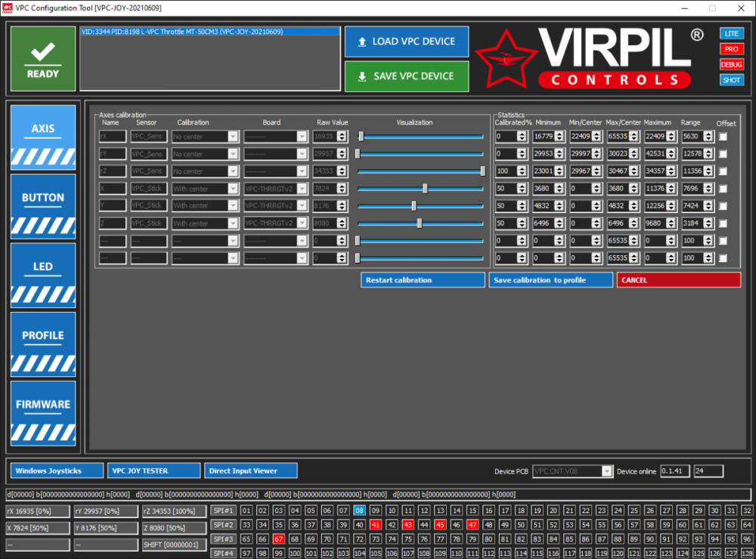Click red button indicator 45

[x=440, y=525]
